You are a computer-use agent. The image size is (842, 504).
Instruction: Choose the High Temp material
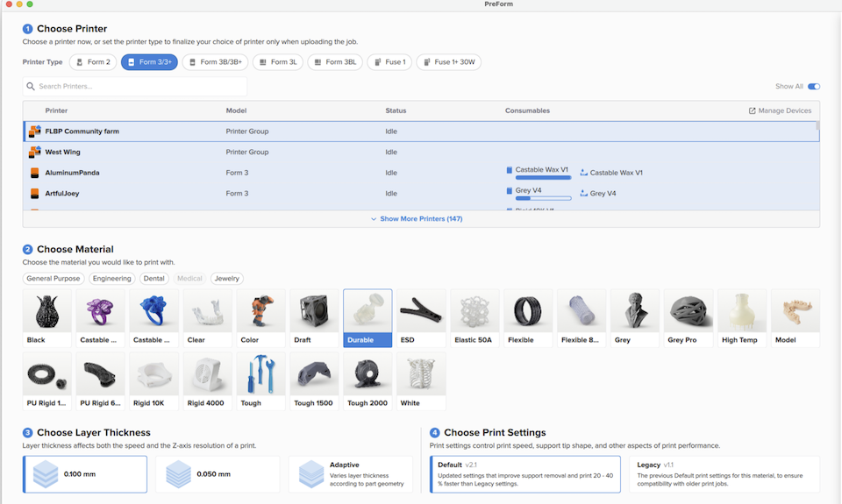742,318
